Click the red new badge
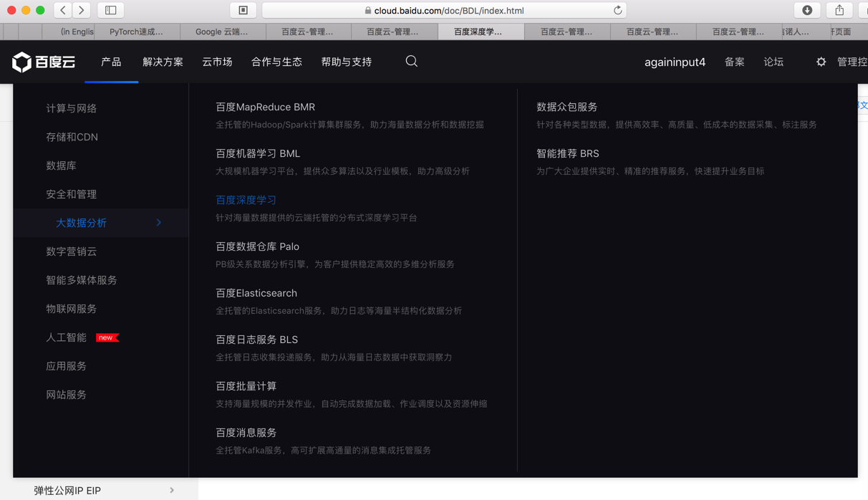Viewport: 868px width, 500px height. coord(107,337)
